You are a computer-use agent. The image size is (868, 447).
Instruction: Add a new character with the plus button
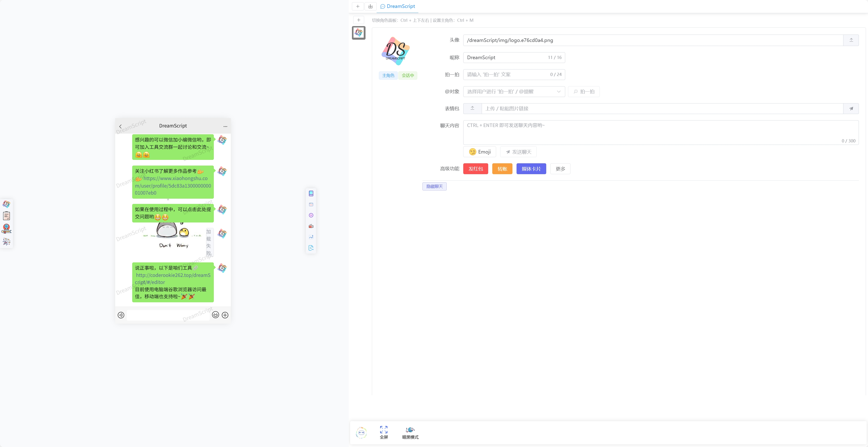click(358, 20)
